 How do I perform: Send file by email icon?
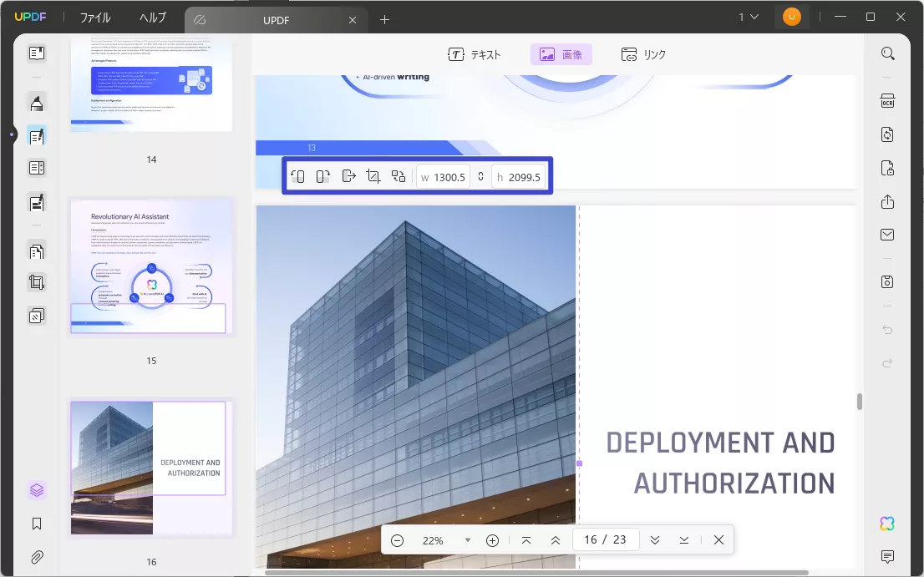coord(887,235)
